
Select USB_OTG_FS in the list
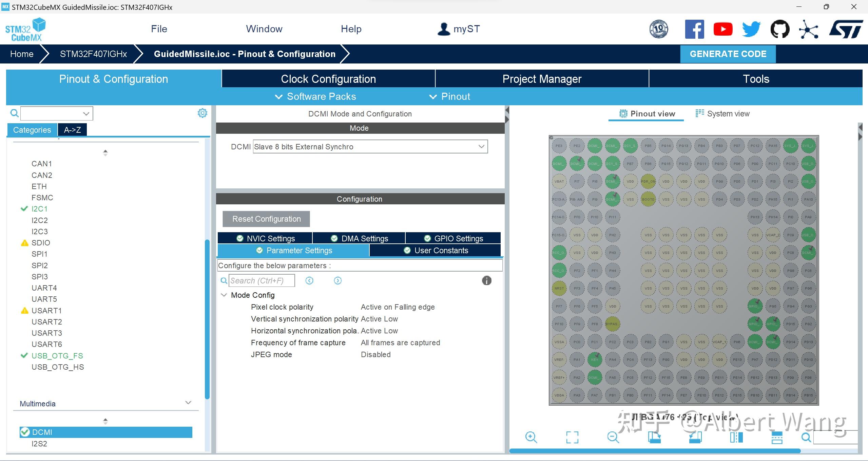57,355
